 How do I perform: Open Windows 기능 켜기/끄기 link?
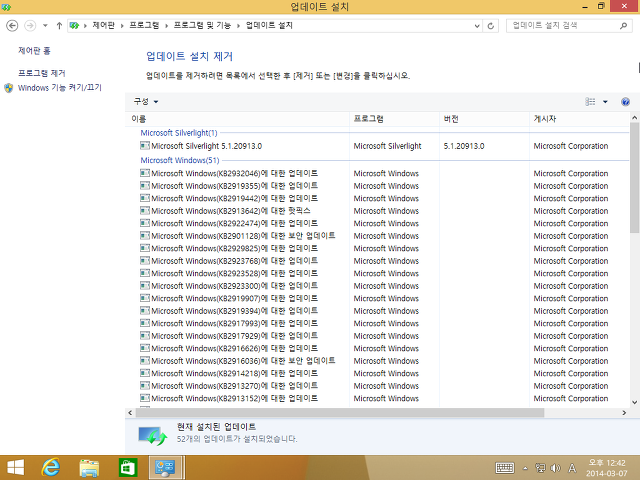click(x=60, y=88)
